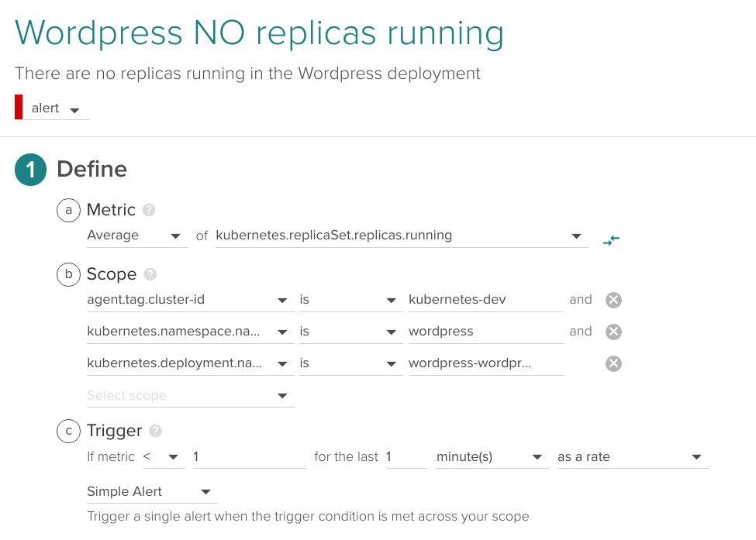Open the 'as a rate' dropdown
The height and width of the screenshot is (540, 756).
(x=633, y=456)
